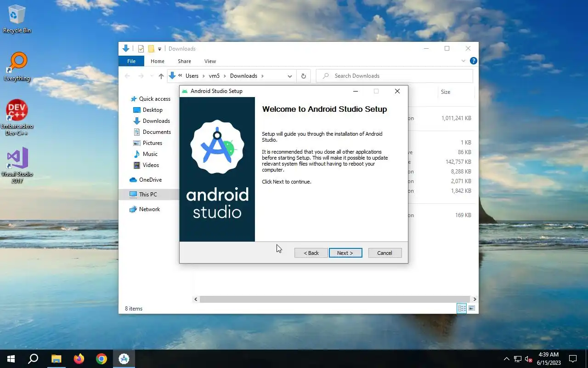Click Next in Android Studio Setup
This screenshot has width=588, height=368.
point(345,253)
